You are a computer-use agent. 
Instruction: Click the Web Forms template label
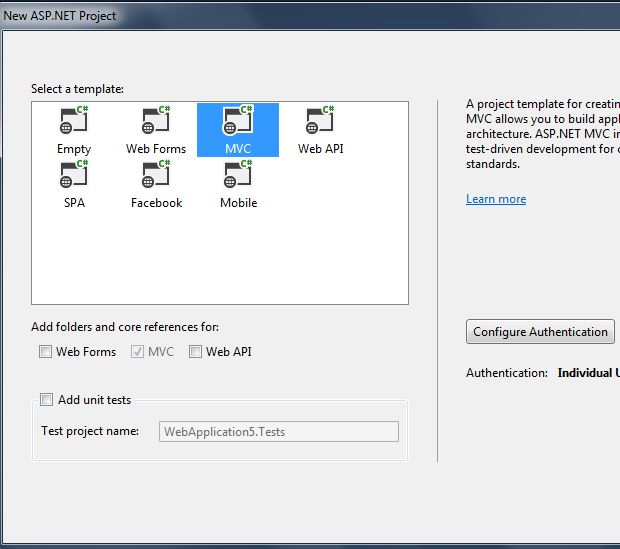pos(156,149)
